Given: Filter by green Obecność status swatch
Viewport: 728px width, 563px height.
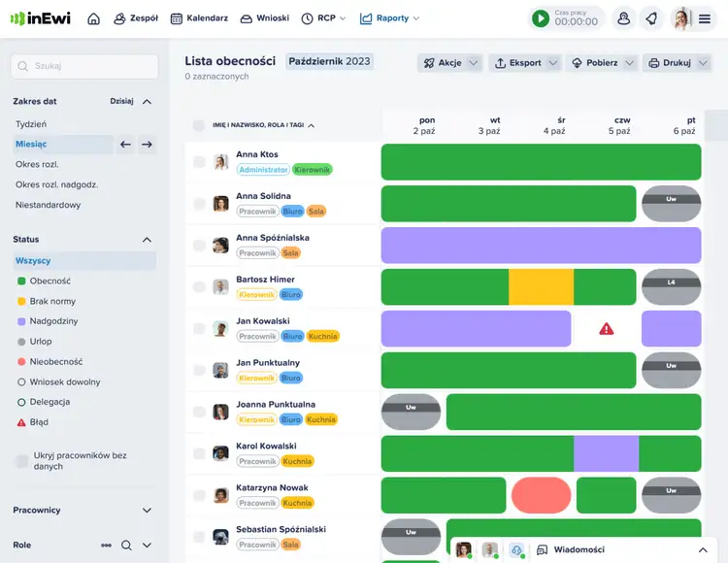Looking at the screenshot, I should point(21,281).
